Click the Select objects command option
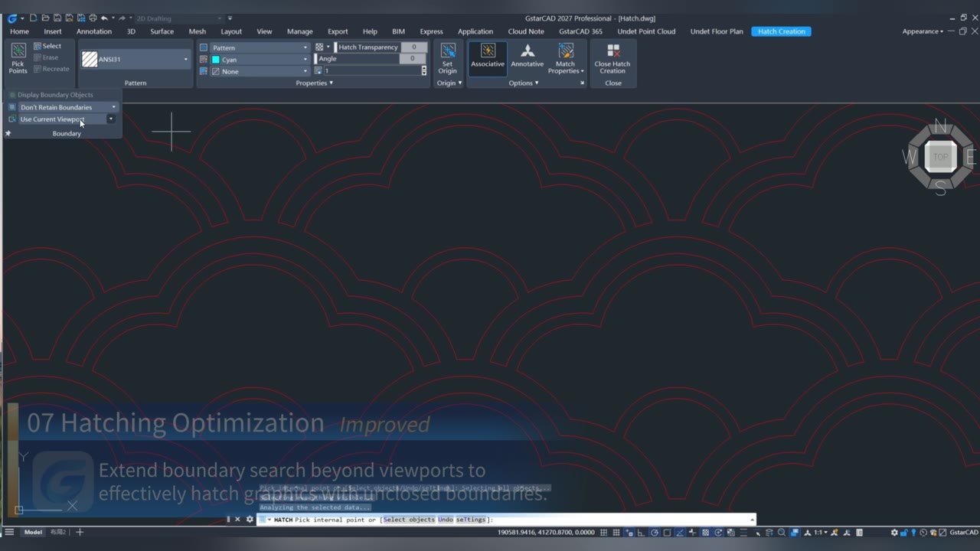980x551 pixels. tap(409, 520)
